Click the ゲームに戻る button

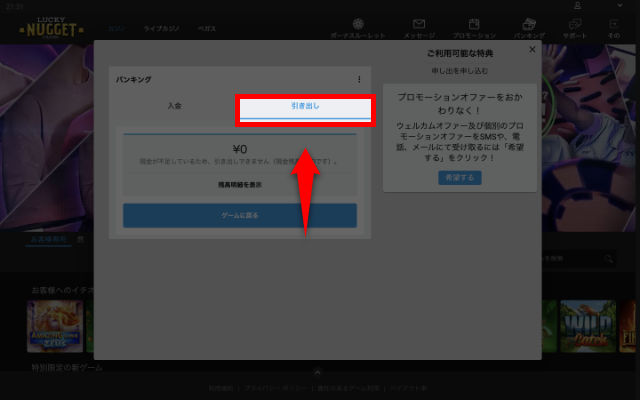pyautogui.click(x=239, y=215)
